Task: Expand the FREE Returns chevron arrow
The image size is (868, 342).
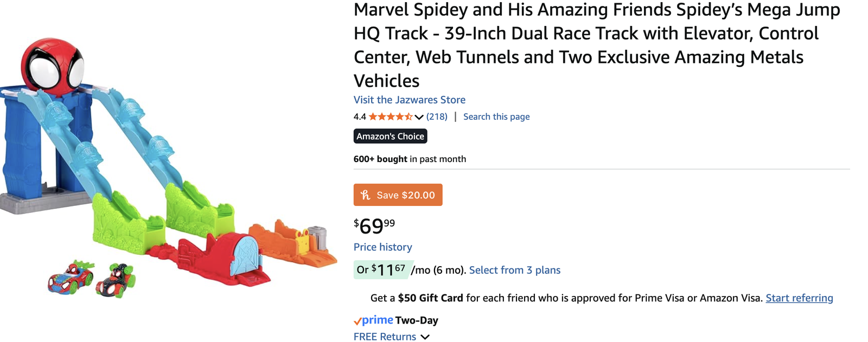Action: click(x=425, y=337)
